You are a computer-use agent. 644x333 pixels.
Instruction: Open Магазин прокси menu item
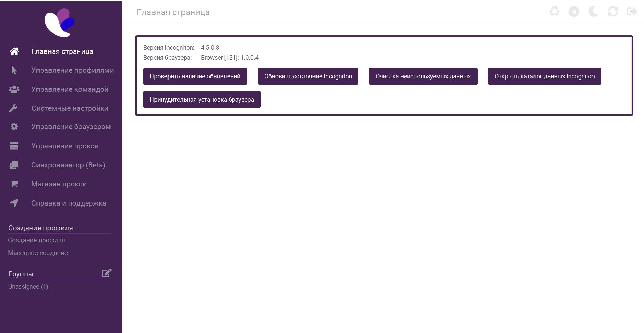[59, 184]
